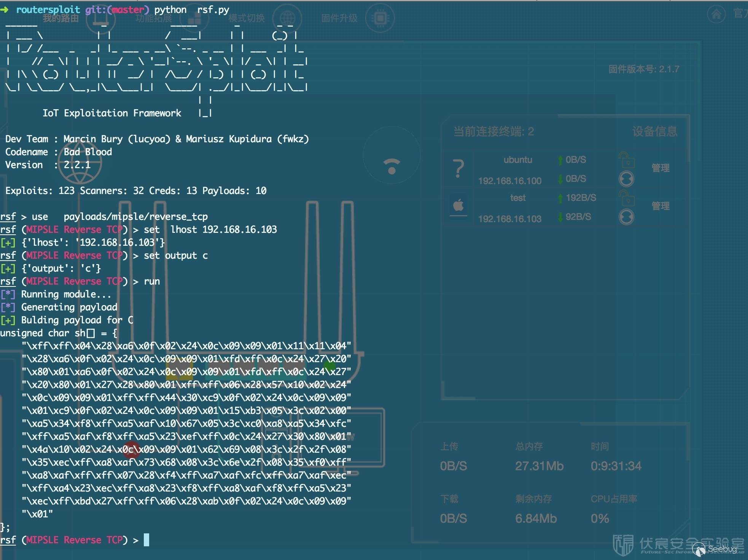The image size is (748, 560).
Task: Click the chip icon beside 固件升级
Action: click(380, 18)
